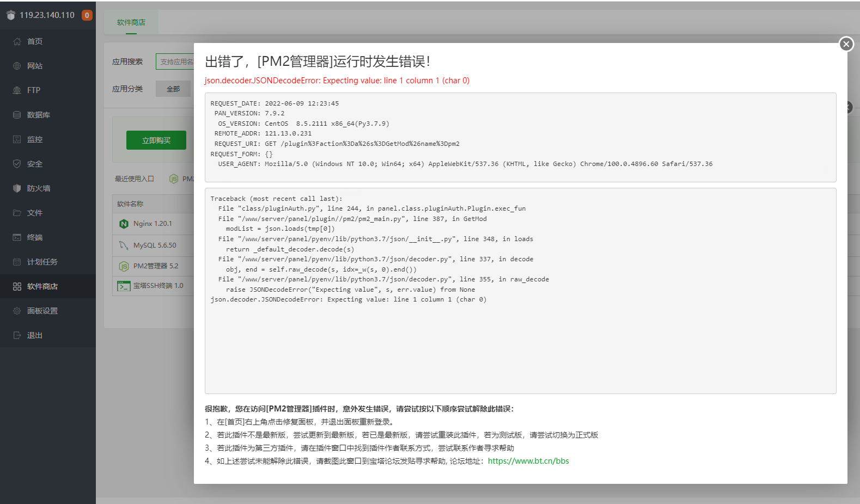
Task: Click the panel logo beside server IP
Action: pyautogui.click(x=10, y=15)
